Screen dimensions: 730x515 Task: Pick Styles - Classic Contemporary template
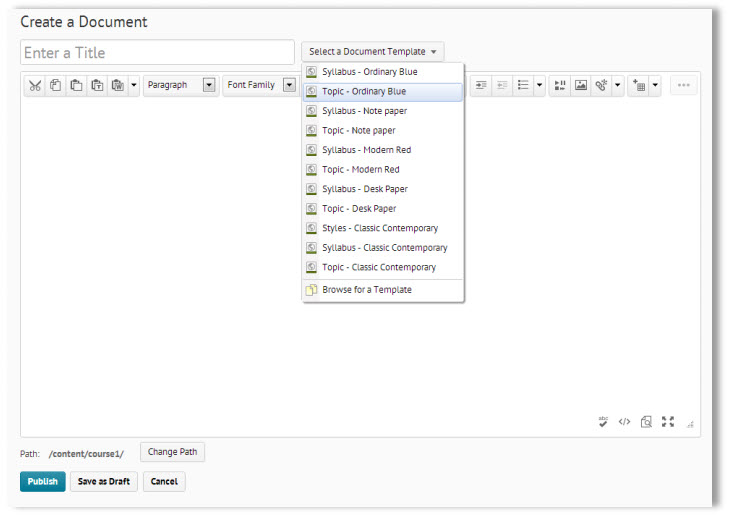(380, 228)
